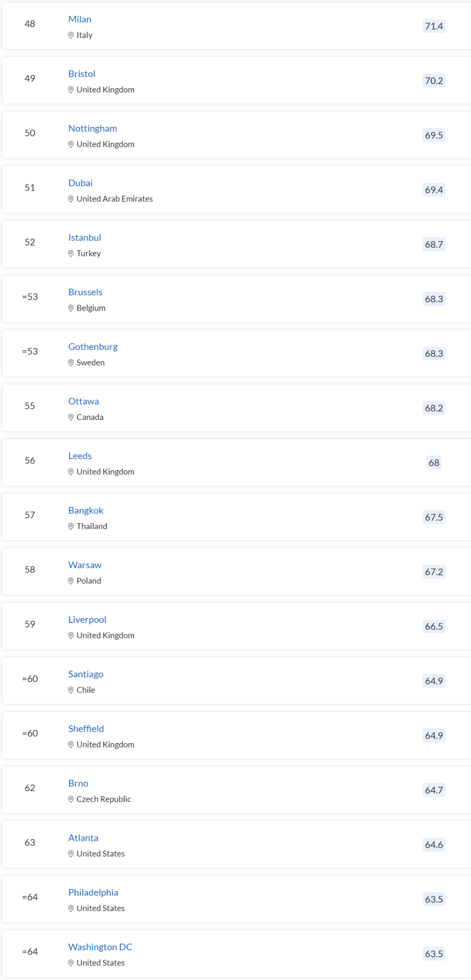This screenshot has width=471, height=980.
Task: Open the Bristol city link
Action: point(82,74)
